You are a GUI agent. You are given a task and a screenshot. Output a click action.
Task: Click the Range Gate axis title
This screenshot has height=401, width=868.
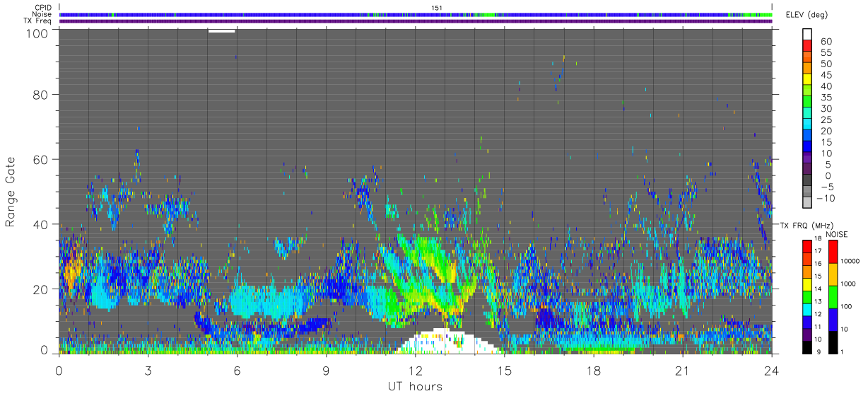(11, 192)
